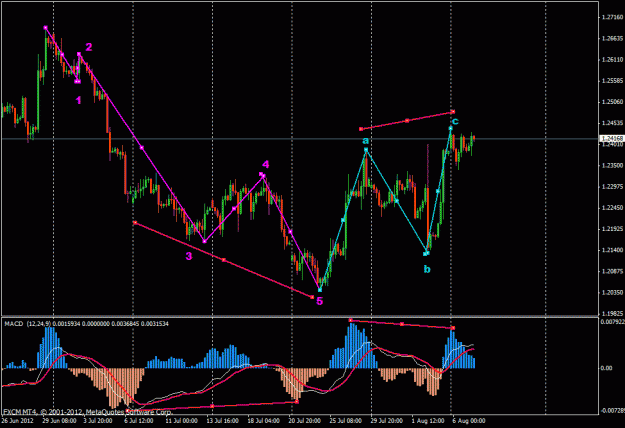Select midpoint handle of red trendline above wave c
The height and width of the screenshot is (428, 625).
[407, 120]
